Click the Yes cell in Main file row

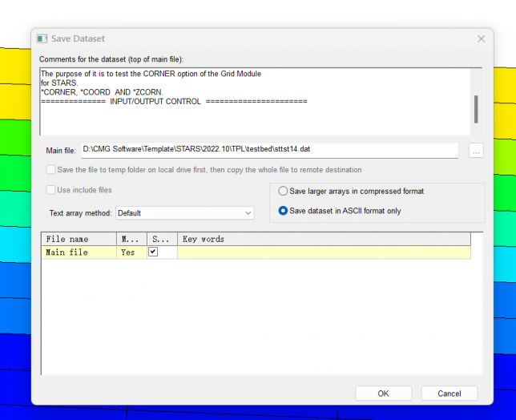coord(128,252)
